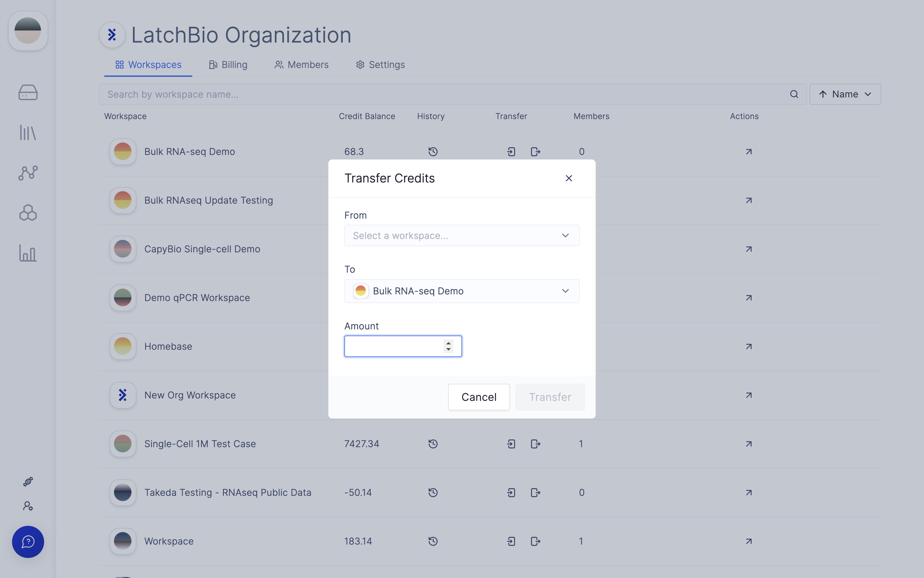This screenshot has height=578, width=924.
Task: Transfer credits out of the 183.14 Workspace row
Action: click(536, 541)
